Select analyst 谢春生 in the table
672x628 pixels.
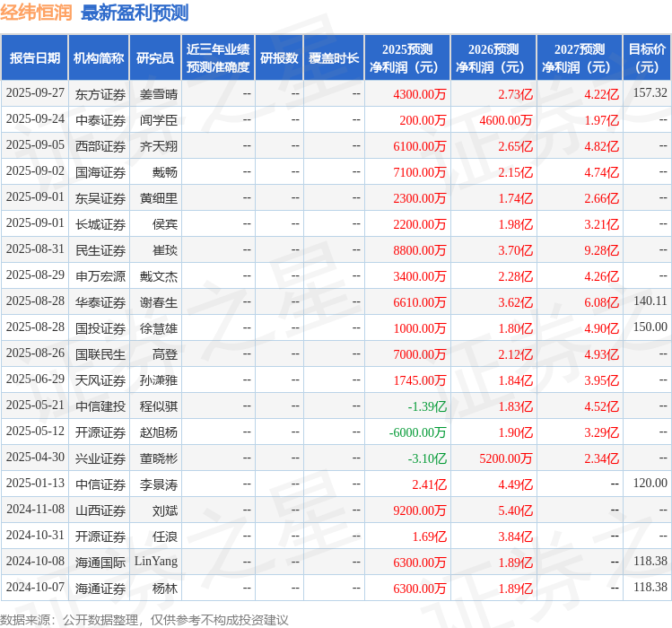[159, 302]
